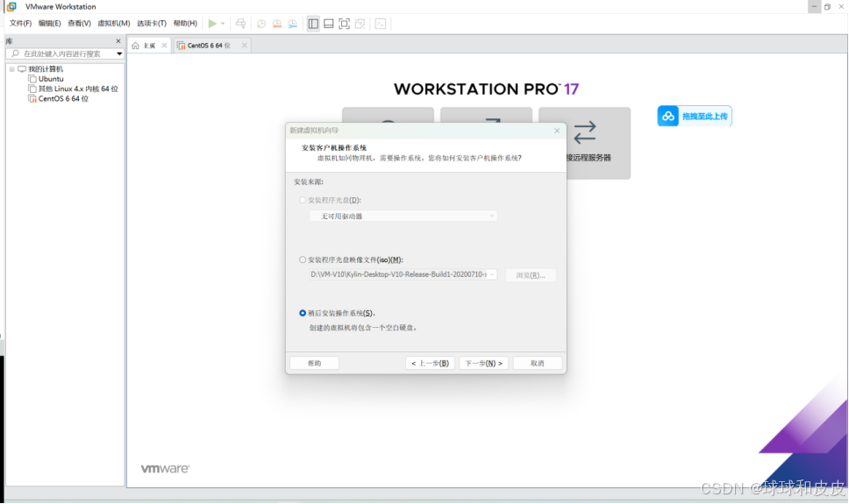Close the CentOS 6 64 位 tab
The image size is (849, 504).
coord(244,46)
